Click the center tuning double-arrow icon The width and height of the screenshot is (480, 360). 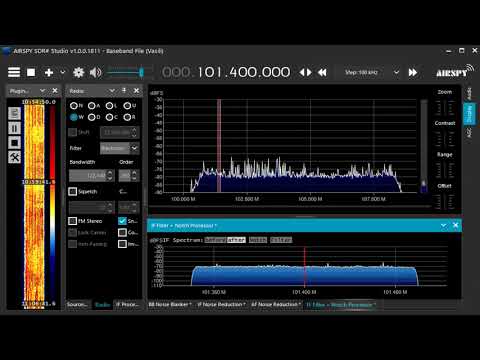(x=305, y=72)
